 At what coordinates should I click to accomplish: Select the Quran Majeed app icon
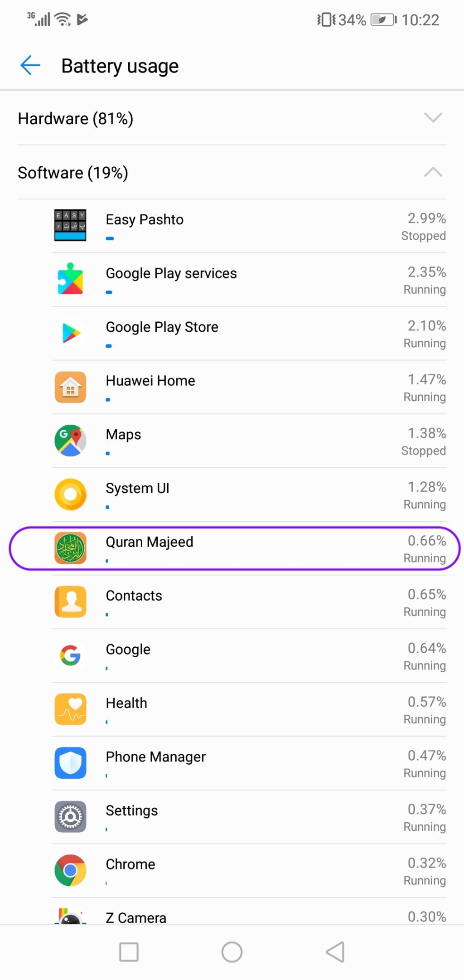(70, 548)
